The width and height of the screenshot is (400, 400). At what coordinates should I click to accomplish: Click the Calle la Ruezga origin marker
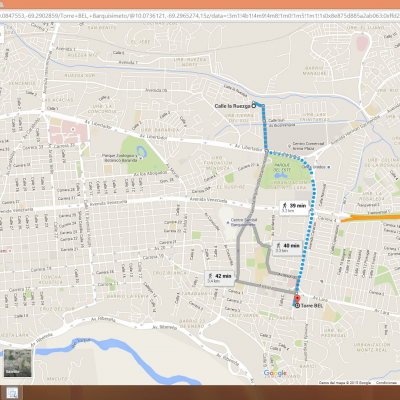(x=253, y=106)
